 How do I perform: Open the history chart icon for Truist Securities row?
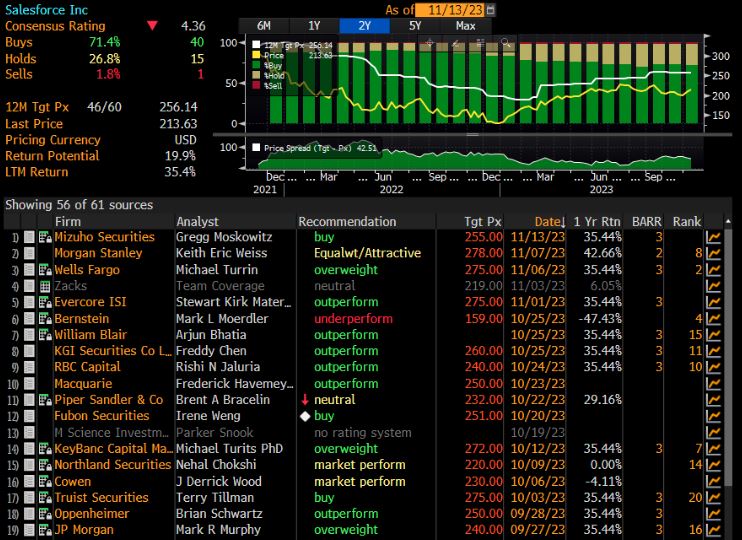(x=713, y=497)
